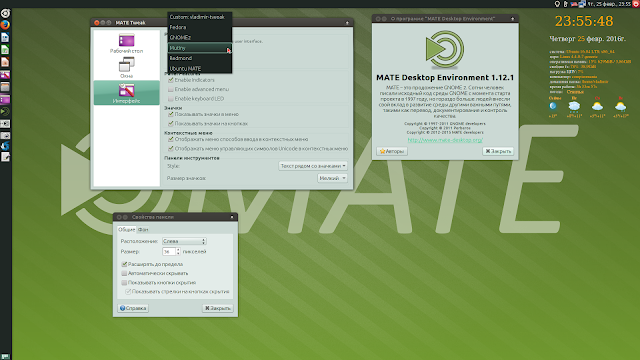Select the Рабочий стол section in MATE Tweak

click(x=127, y=44)
